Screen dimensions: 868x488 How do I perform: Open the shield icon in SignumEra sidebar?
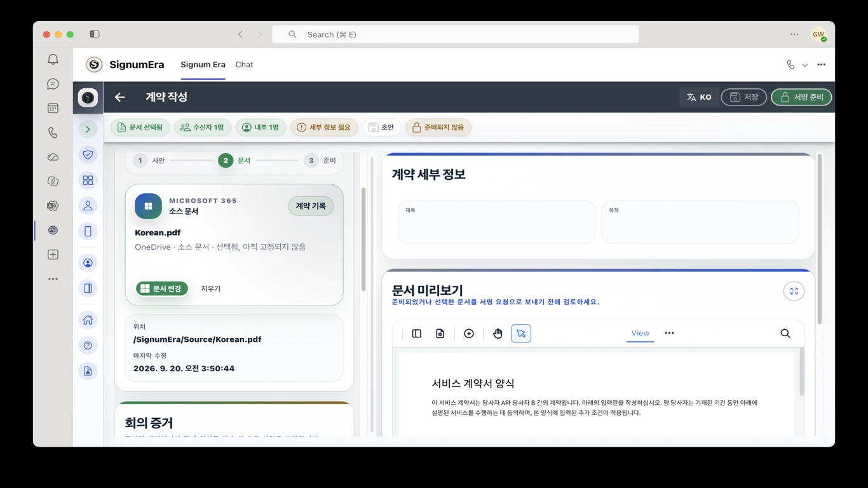click(x=88, y=154)
